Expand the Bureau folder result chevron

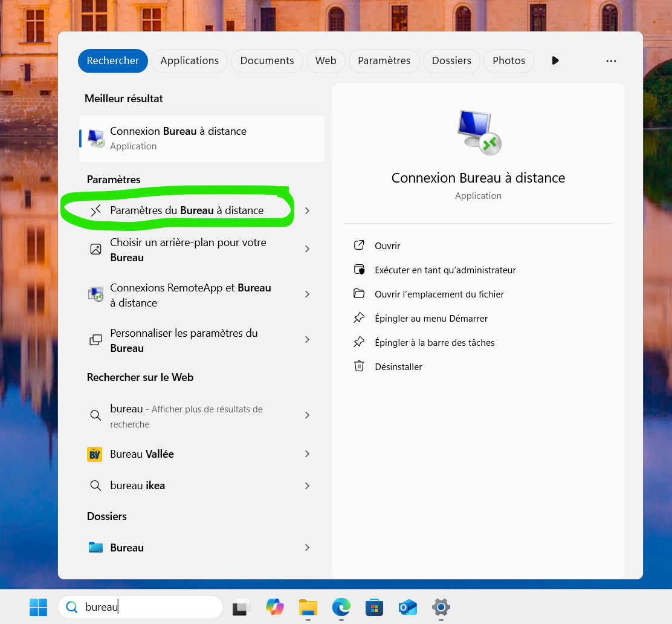point(307,548)
